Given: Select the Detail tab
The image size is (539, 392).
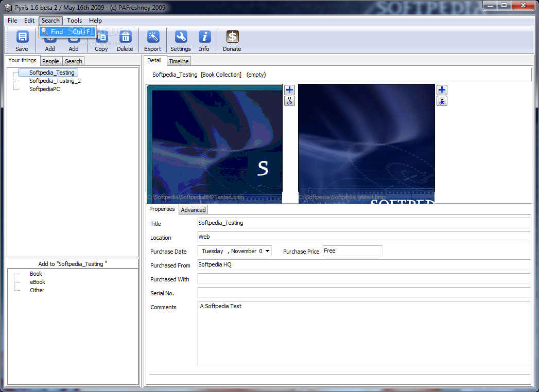Looking at the screenshot, I should point(154,61).
